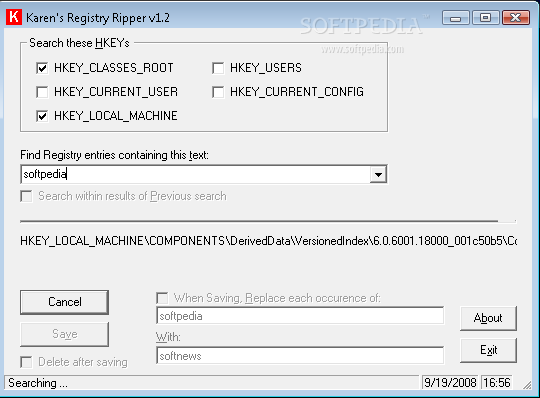The width and height of the screenshot is (540, 398).
Task: Click the Search these HKEYs group label
Action: 79,43
